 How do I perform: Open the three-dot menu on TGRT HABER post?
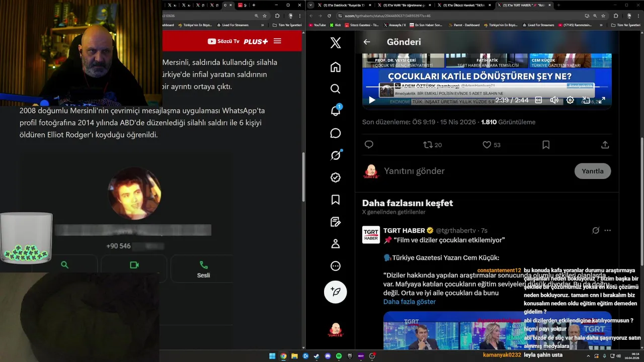coord(607,230)
